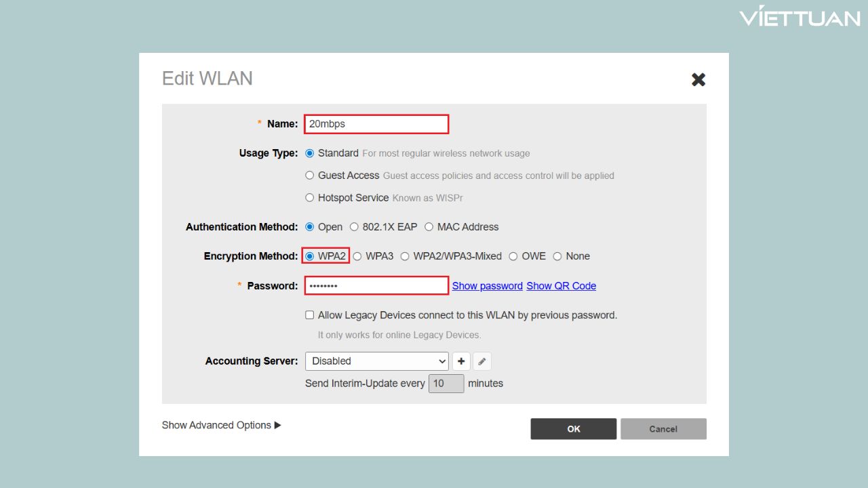
Task: Click into the WLAN Name field
Action: [x=376, y=124]
